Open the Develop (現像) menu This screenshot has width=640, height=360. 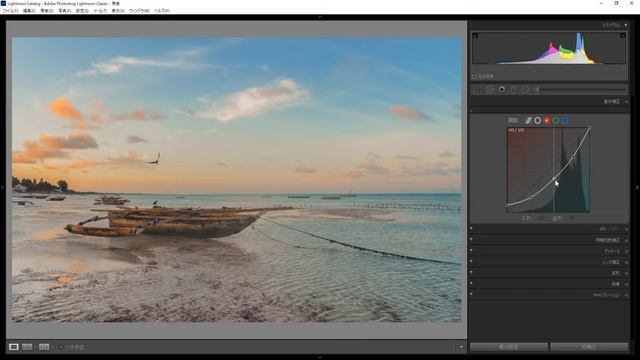47,11
